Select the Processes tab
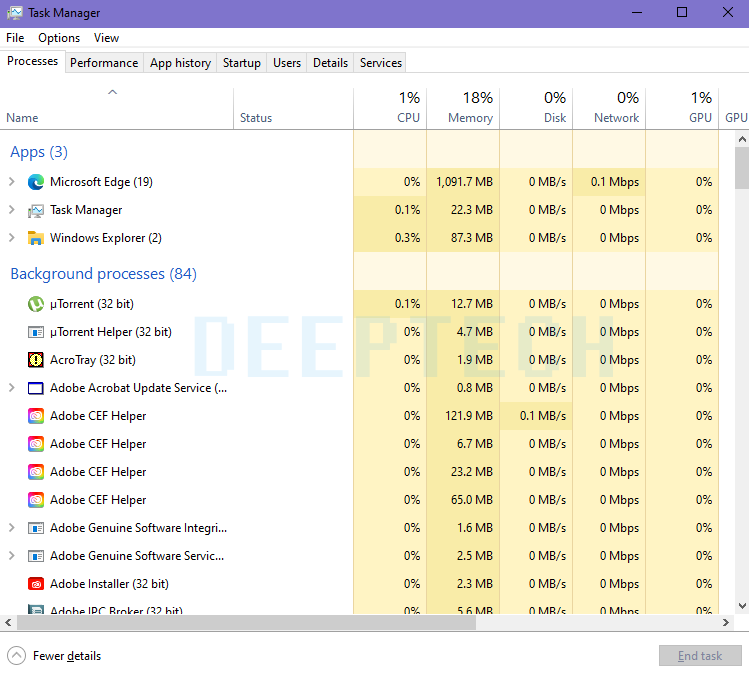The width and height of the screenshot is (749, 679). (32, 62)
